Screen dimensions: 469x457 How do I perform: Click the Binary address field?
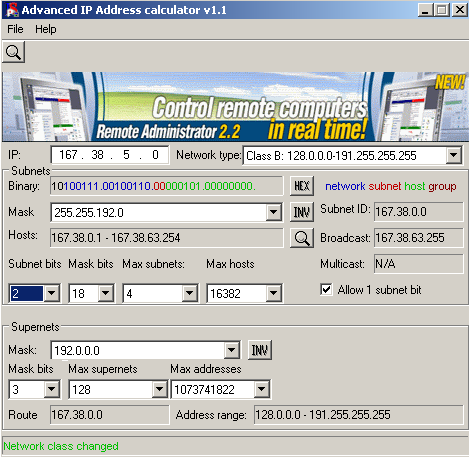[x=166, y=186]
